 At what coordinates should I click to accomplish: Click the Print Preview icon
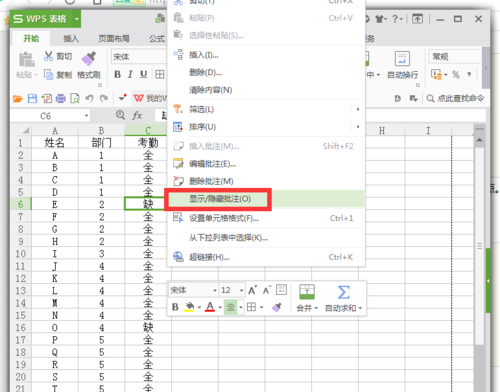pos(75,99)
